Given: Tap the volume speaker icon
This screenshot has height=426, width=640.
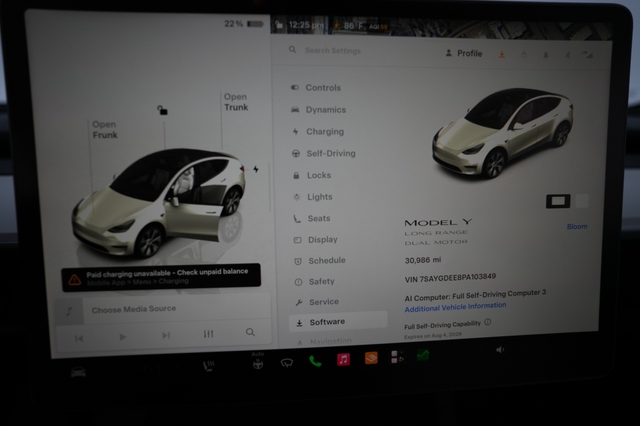Looking at the screenshot, I should pyautogui.click(x=500, y=350).
